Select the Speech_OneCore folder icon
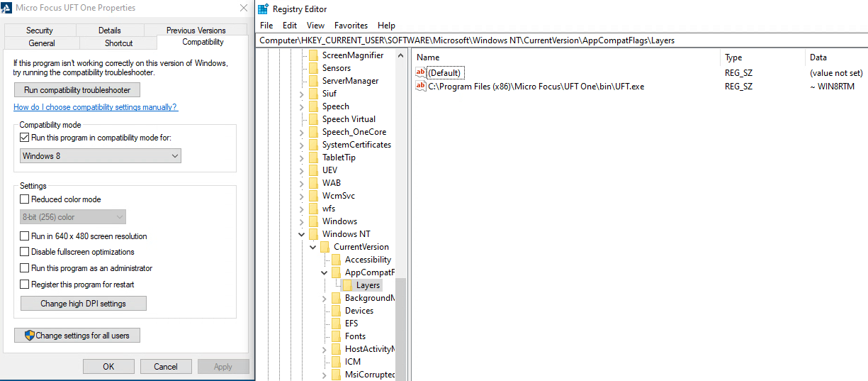Viewport: 868px width, 381px height. [x=313, y=132]
